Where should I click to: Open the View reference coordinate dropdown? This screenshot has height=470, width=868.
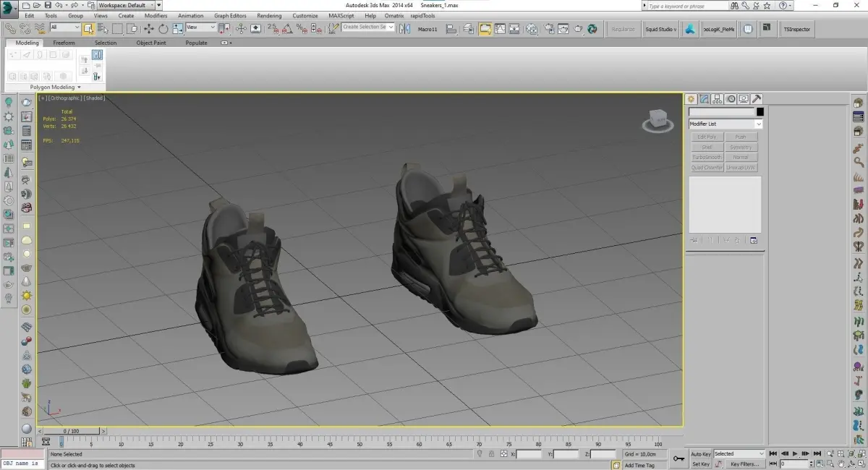201,28
